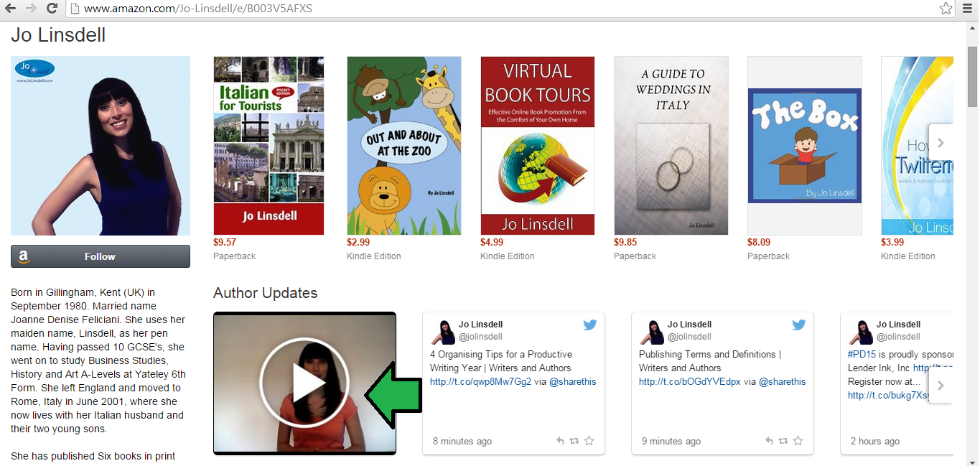Image resolution: width=980 pixels, height=466 pixels.
Task: Click the $2.99 price link
Action: click(358, 243)
